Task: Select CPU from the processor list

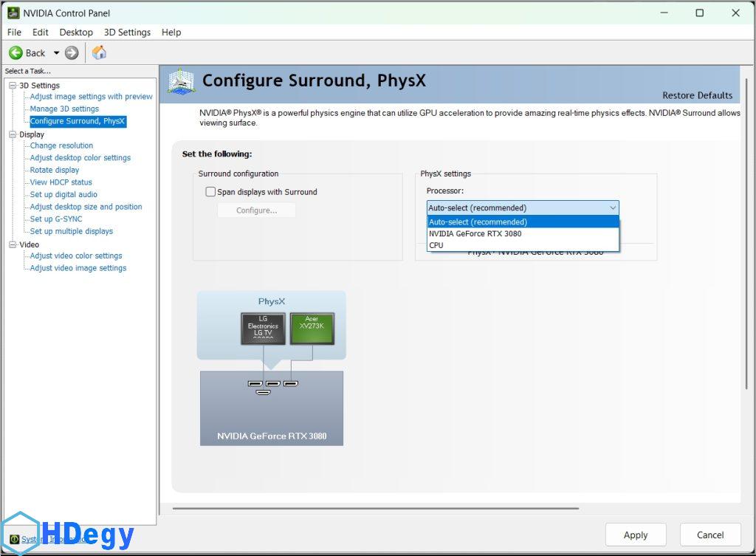Action: [x=436, y=245]
